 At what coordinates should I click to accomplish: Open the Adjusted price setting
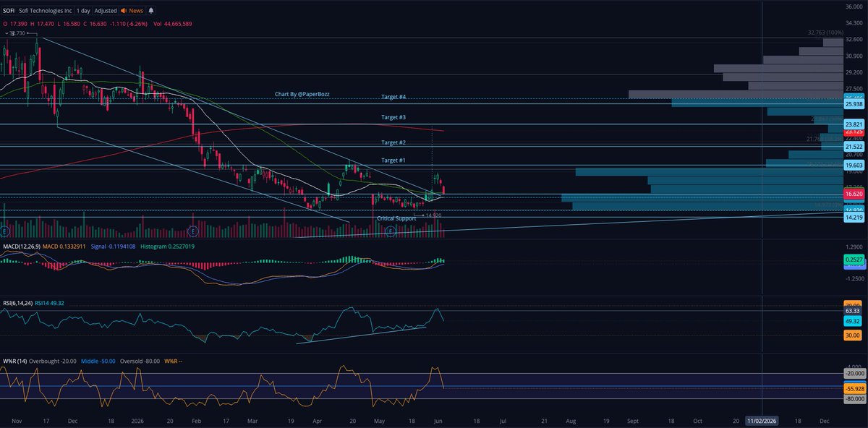pyautogui.click(x=105, y=11)
